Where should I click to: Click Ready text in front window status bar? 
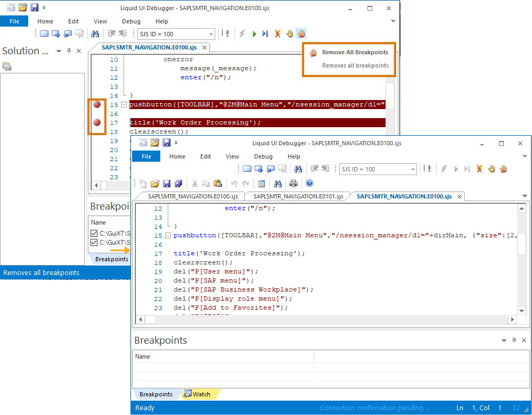tap(145, 408)
